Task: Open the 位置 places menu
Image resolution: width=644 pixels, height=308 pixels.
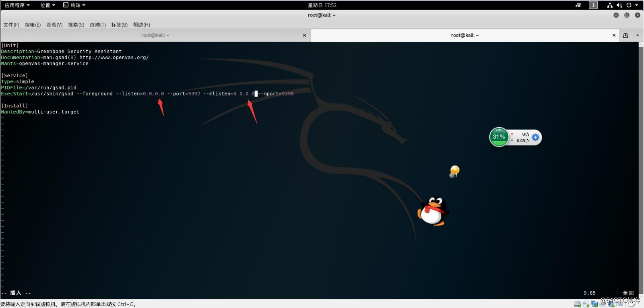Action: tap(47, 5)
